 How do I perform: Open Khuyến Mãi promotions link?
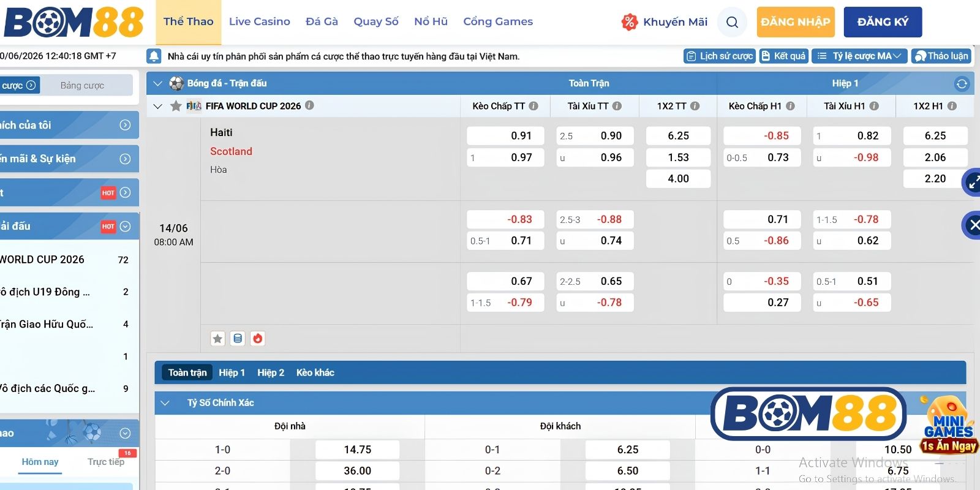(675, 22)
